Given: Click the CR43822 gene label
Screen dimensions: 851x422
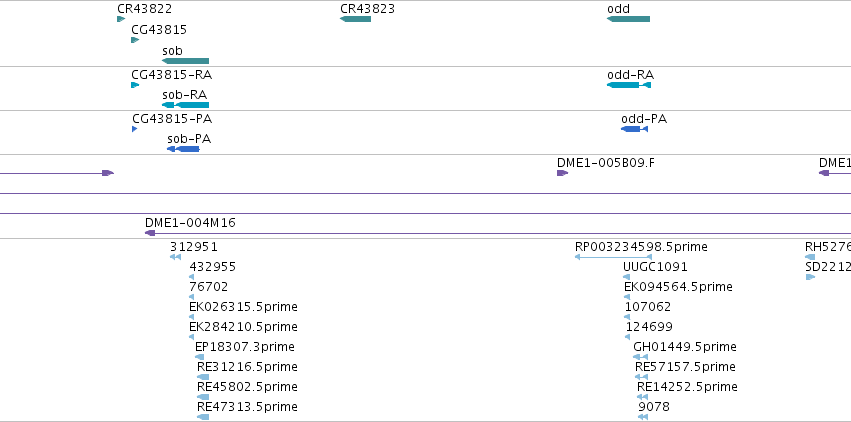Looking at the screenshot, I should click(x=144, y=9).
